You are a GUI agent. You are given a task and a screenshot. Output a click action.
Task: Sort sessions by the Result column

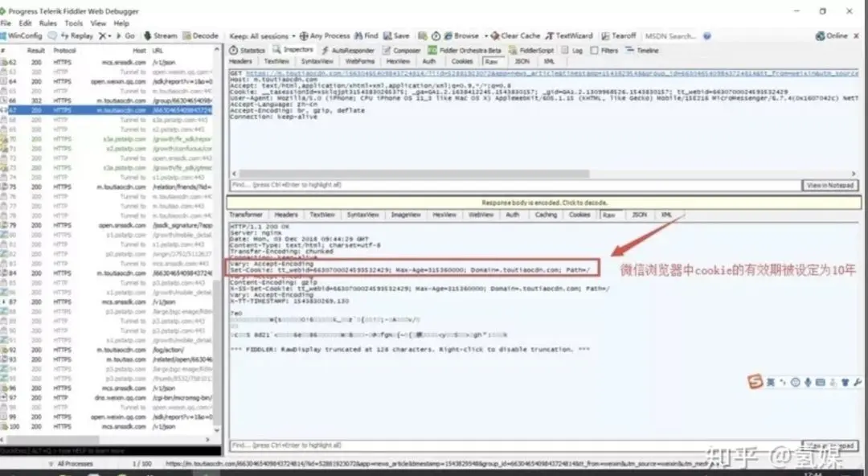(36, 51)
